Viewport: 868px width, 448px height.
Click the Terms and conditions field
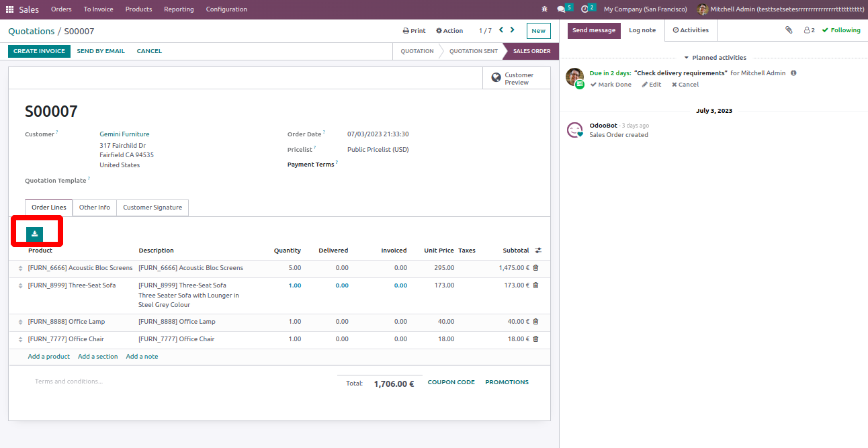[x=69, y=382]
